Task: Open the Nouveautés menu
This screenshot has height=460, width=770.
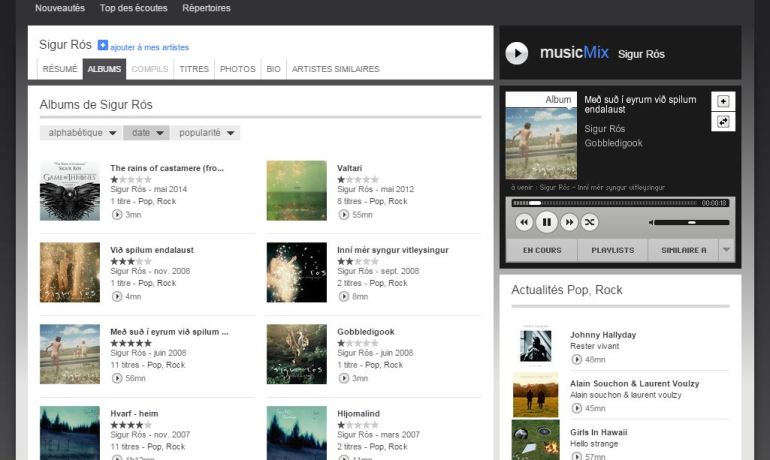Action: click(60, 8)
